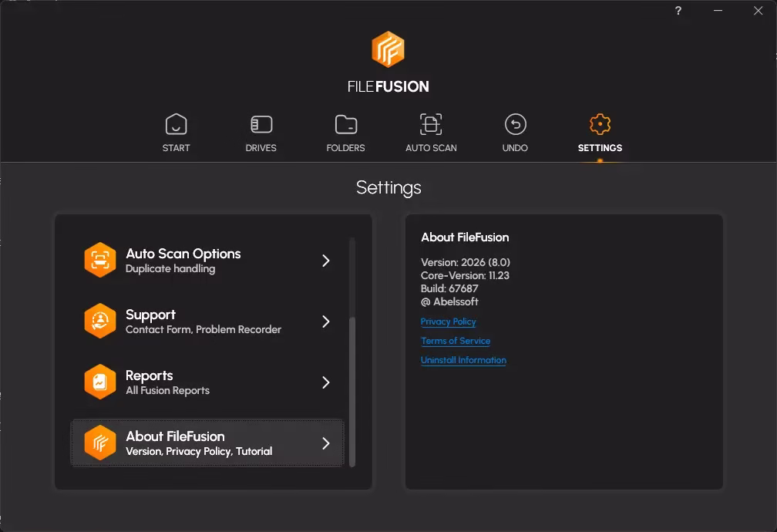Open the Terms of Service link
The height and width of the screenshot is (532, 777).
pyautogui.click(x=456, y=341)
